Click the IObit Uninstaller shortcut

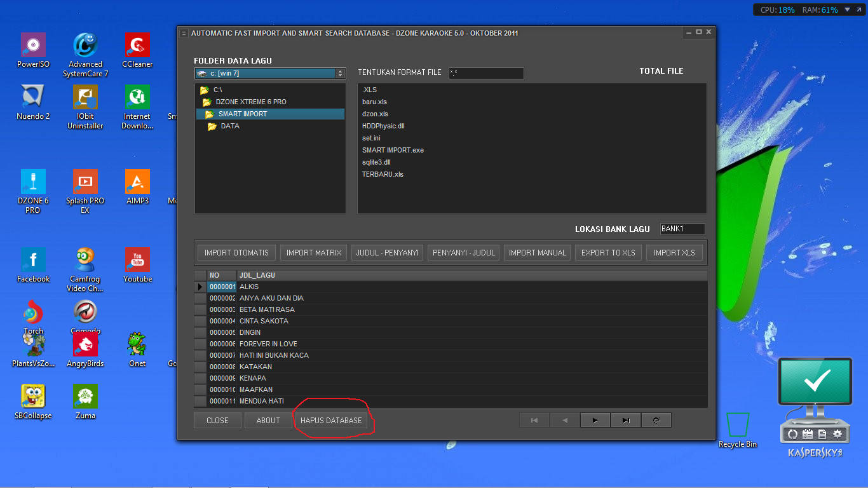point(85,107)
